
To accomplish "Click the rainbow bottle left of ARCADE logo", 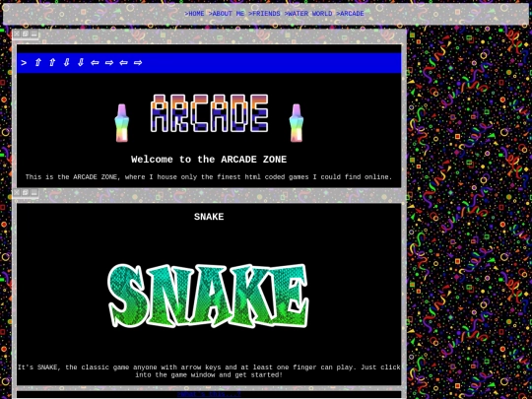I will point(121,123).
